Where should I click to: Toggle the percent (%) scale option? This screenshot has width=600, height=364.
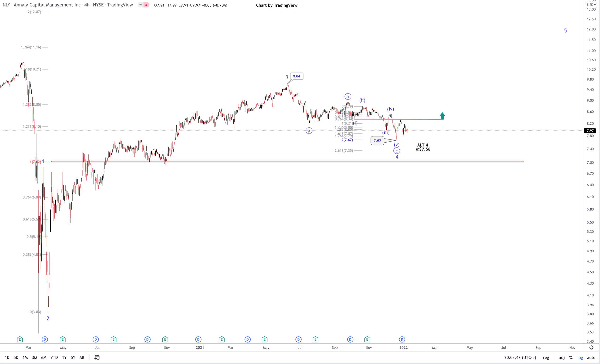pos(571,357)
